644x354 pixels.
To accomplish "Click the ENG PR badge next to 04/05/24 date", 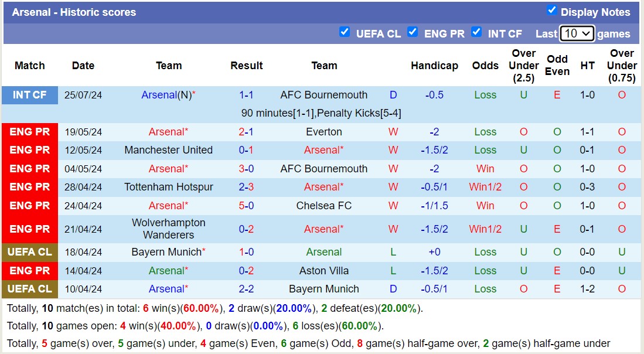I will 29,168.
